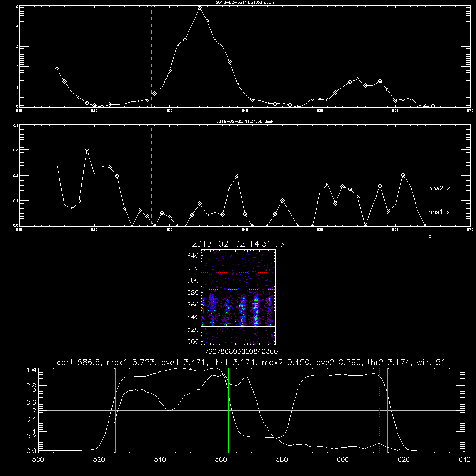Click the highest peak diamond on the dawn curve
Screen dimensions: 476x476
point(199,8)
